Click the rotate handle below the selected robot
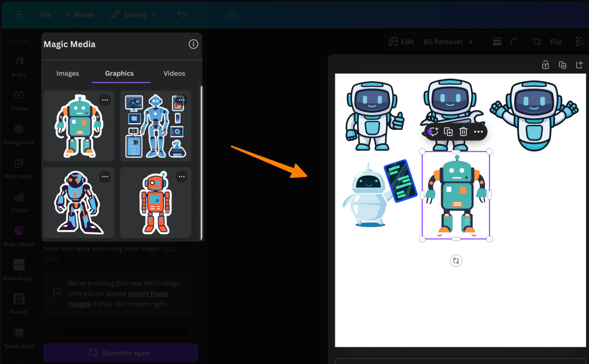Viewport: 589px width, 364px height. click(x=456, y=260)
